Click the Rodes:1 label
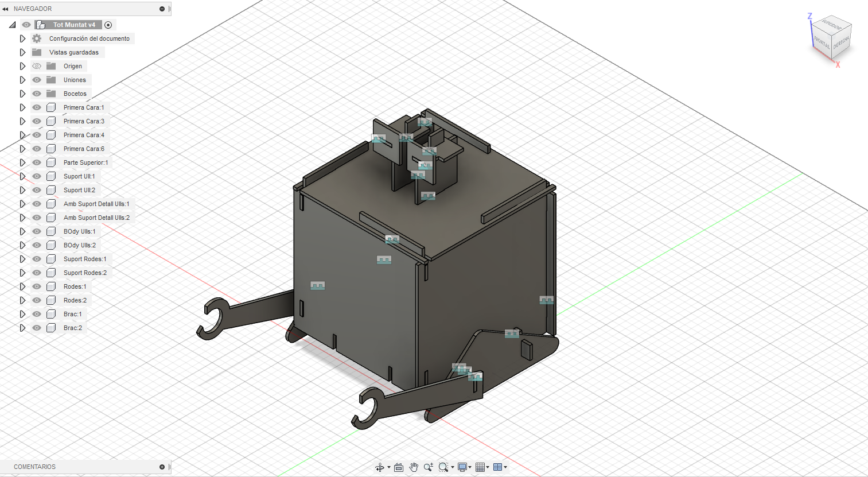This screenshot has width=868, height=477. [x=75, y=286]
